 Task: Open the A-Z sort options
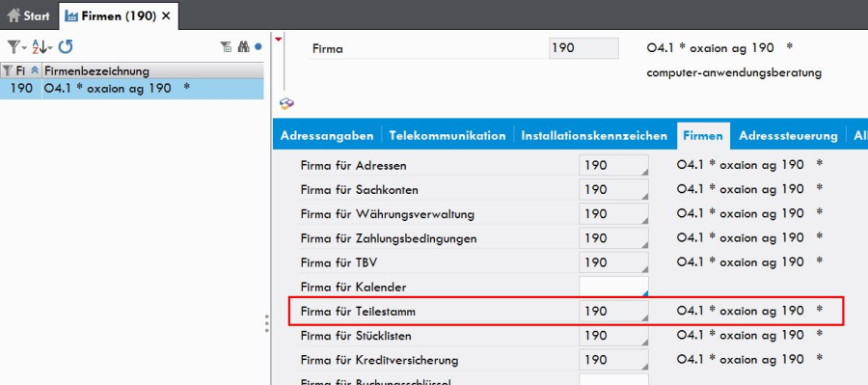[41, 47]
